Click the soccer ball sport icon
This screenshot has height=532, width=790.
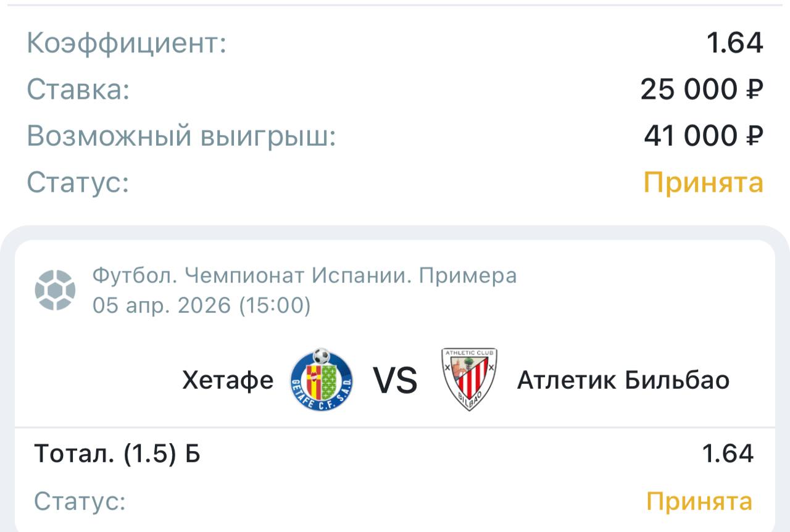click(56, 290)
